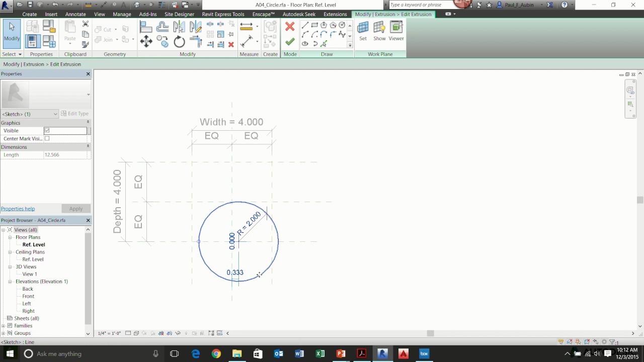The image size is (644, 362).
Task: Open the Add-Ins ribbon tab
Action: pyautogui.click(x=148, y=14)
